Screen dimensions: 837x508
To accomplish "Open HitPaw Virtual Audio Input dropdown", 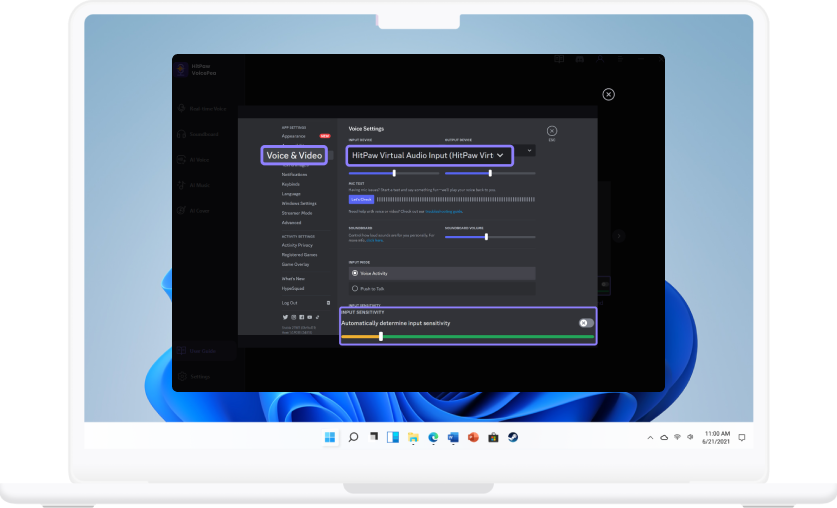I will point(430,155).
